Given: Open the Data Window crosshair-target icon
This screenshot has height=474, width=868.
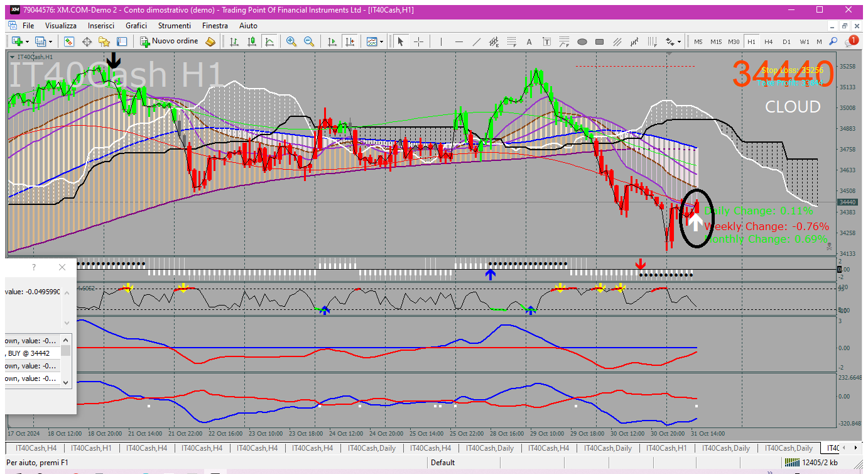Looking at the screenshot, I should 87,41.
